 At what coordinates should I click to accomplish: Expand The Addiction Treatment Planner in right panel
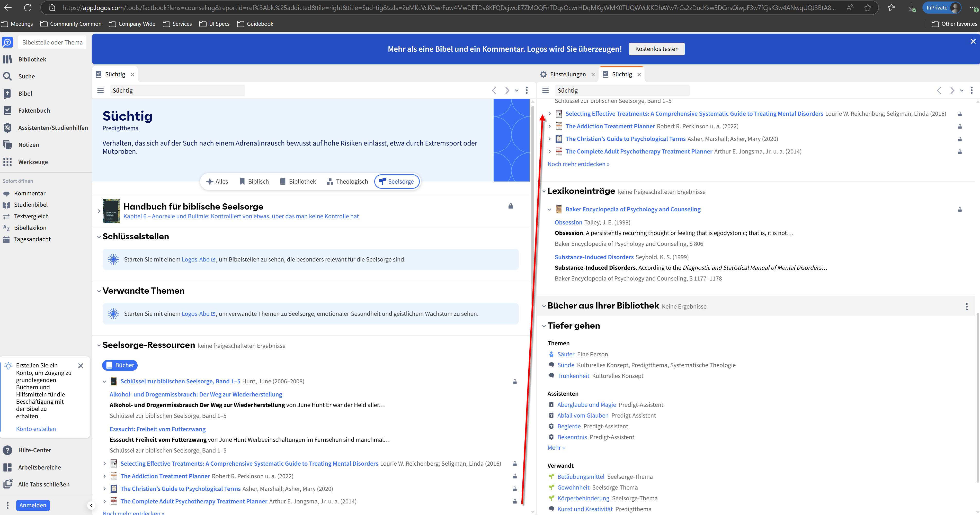(549, 126)
